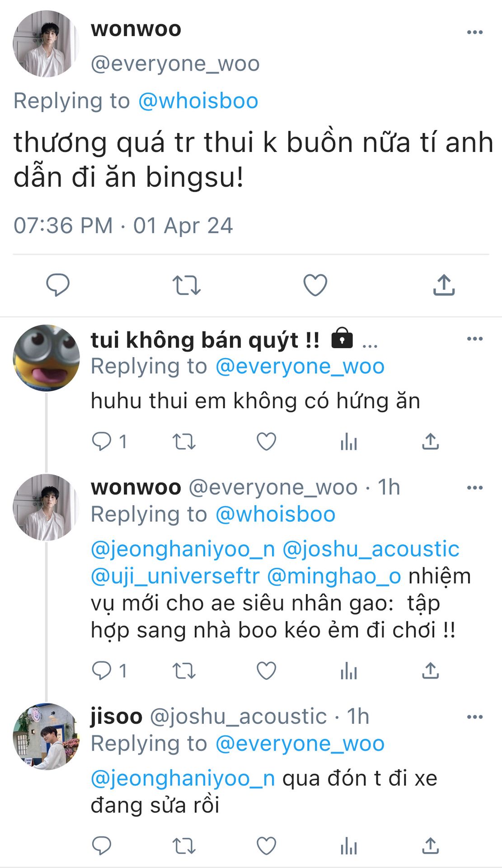Share wonwoo's main tweet via share icon
This screenshot has width=502, height=868.
(x=444, y=285)
